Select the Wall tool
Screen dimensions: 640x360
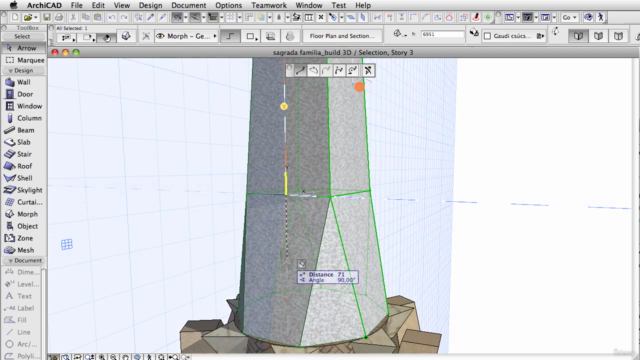(23, 82)
